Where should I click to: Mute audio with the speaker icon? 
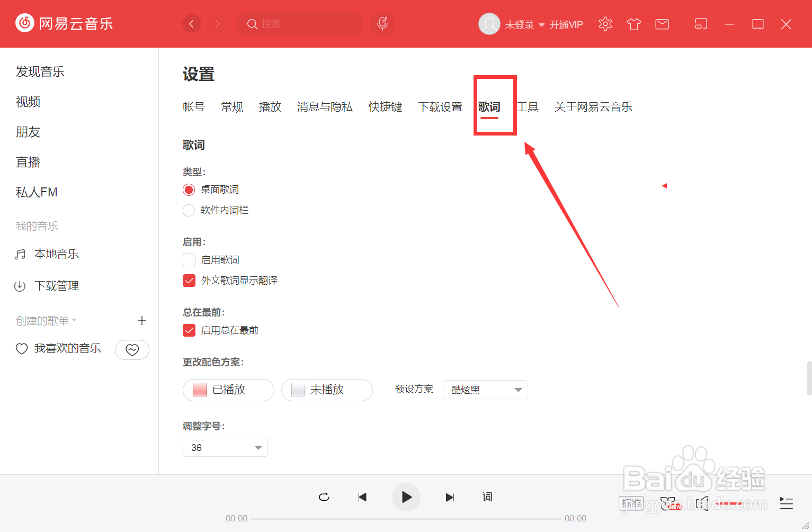(702, 504)
